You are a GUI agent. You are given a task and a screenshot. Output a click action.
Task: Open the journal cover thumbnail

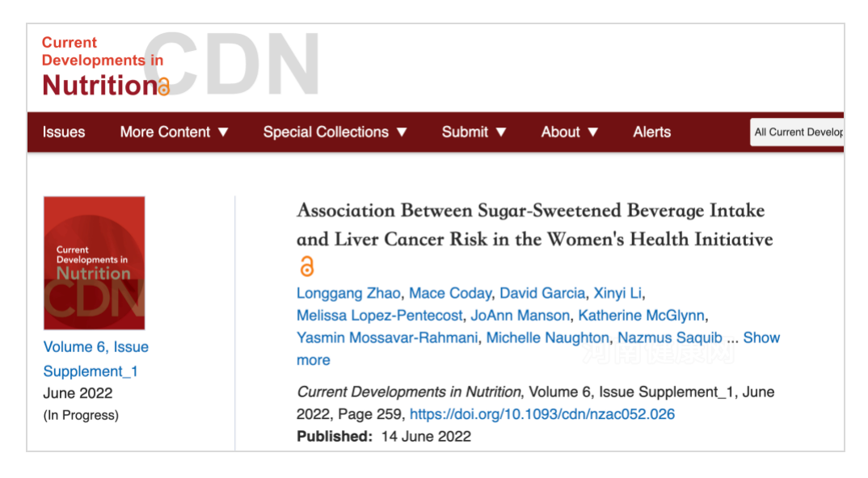tap(94, 262)
